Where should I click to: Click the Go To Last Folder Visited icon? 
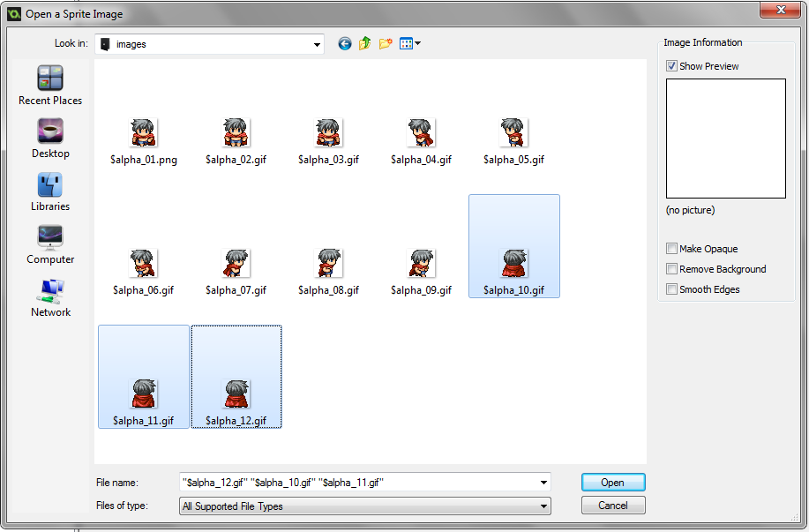(x=344, y=43)
